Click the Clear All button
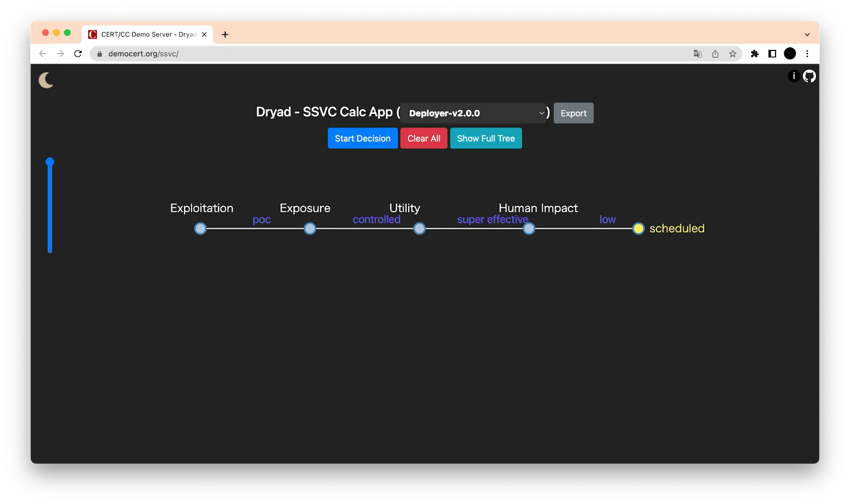Screen dimensions: 850x504 click(x=423, y=138)
